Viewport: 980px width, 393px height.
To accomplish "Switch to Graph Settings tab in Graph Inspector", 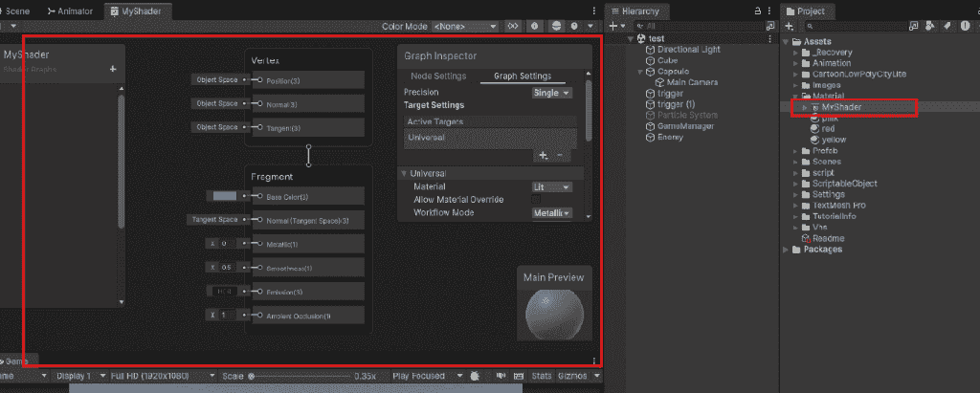I will click(x=523, y=76).
